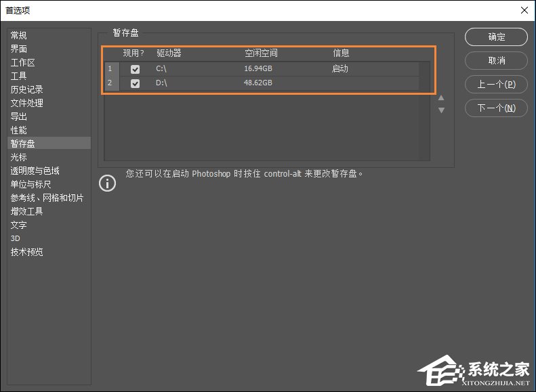
Task: Open the 常规 preferences category
Action: point(18,35)
